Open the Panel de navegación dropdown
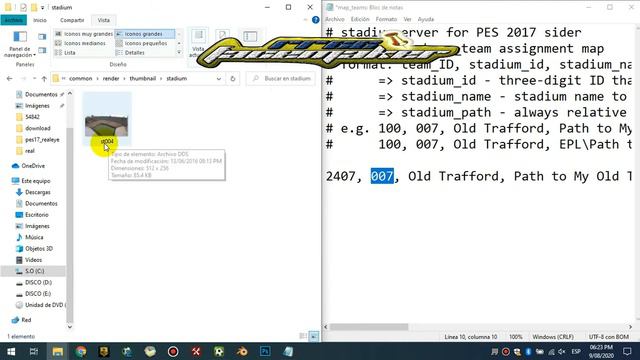Viewport: 640px width, 360px height. (x=20, y=44)
